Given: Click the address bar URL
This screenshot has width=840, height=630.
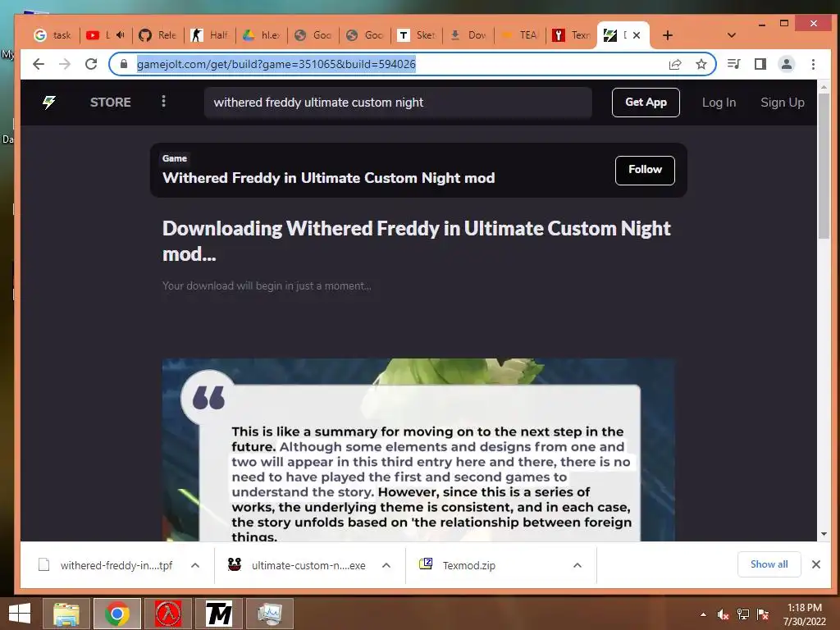Looking at the screenshot, I should pos(276,64).
